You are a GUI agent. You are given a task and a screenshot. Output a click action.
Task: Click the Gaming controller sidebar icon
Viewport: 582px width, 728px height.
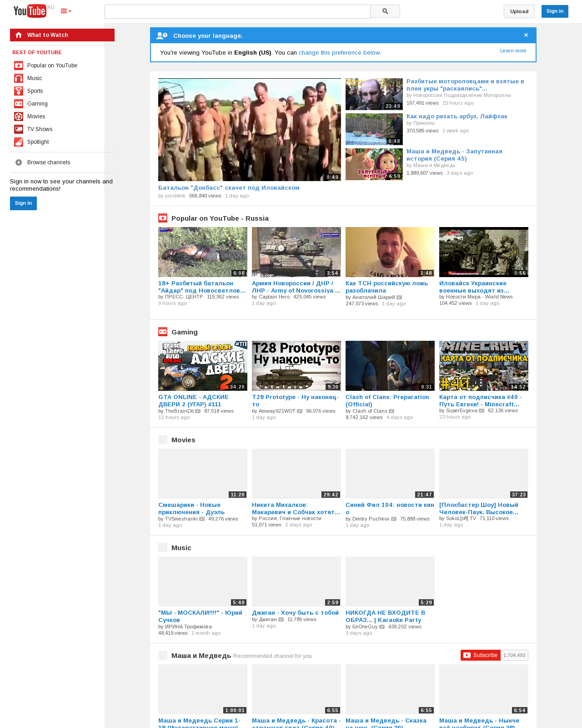tap(19, 104)
